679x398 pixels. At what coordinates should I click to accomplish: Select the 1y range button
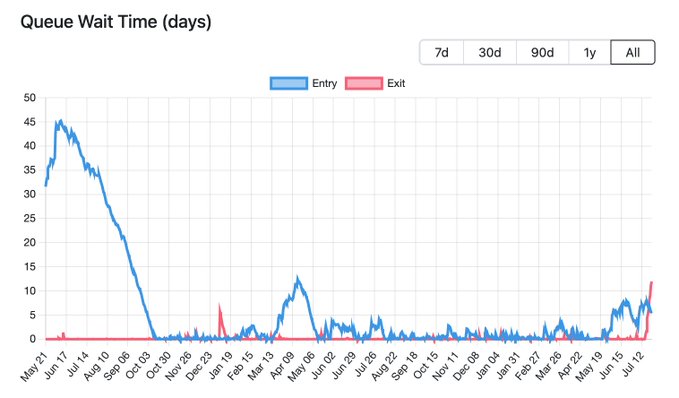(x=590, y=52)
